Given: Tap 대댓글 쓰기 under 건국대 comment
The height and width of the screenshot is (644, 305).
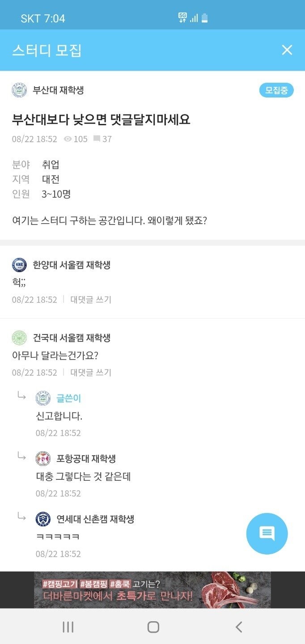Looking at the screenshot, I should (91, 373).
